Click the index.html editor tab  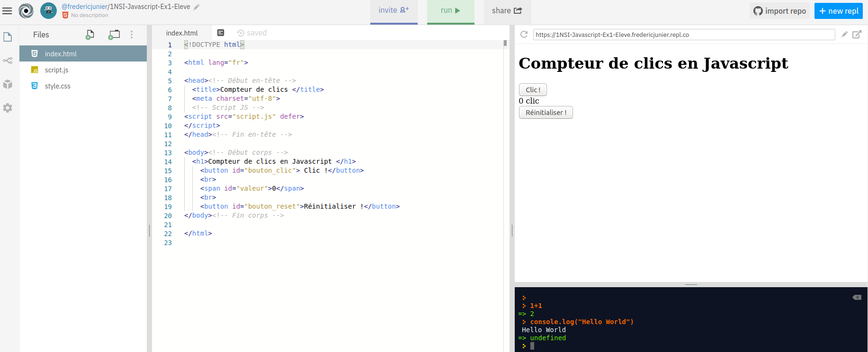pyautogui.click(x=182, y=33)
